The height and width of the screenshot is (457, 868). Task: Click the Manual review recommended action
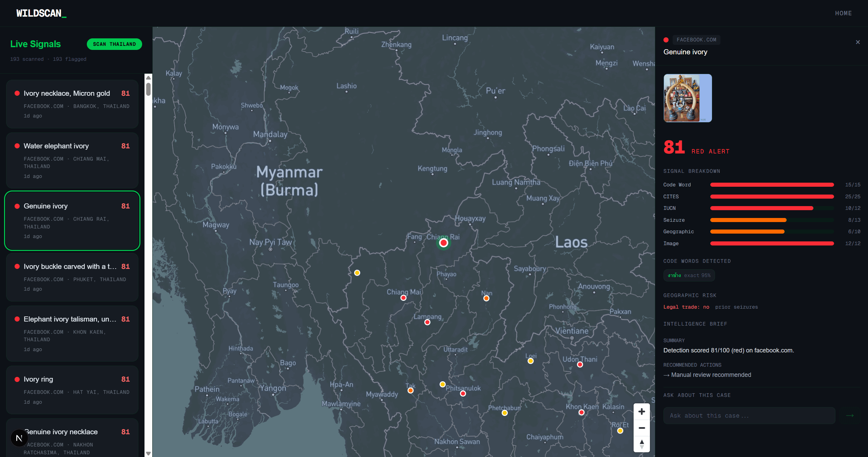point(707,375)
